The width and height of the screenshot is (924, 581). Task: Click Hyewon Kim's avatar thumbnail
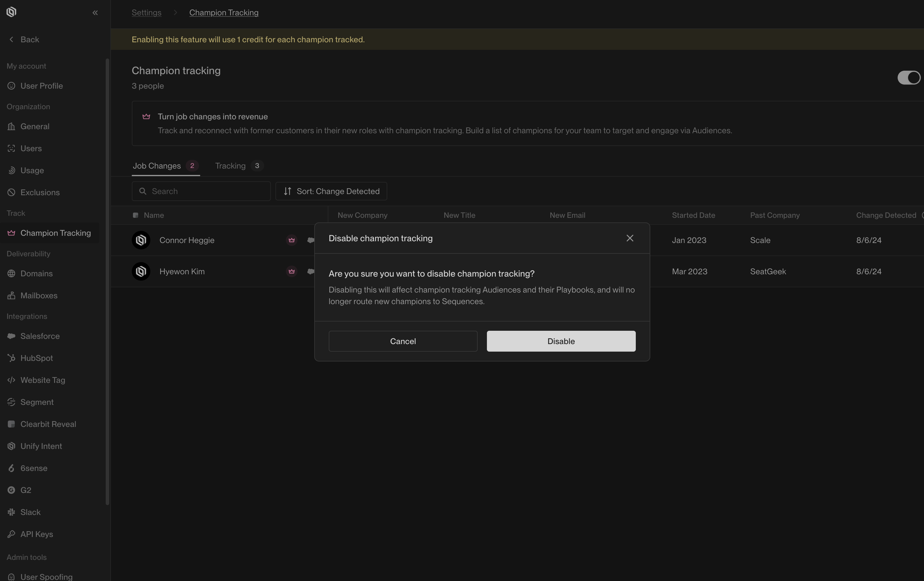coord(141,271)
